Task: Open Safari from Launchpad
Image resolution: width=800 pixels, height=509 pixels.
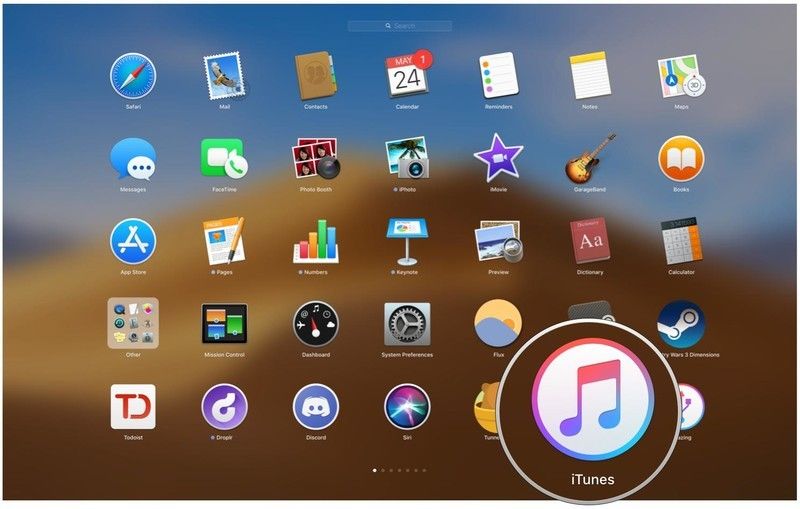Action: 133,77
